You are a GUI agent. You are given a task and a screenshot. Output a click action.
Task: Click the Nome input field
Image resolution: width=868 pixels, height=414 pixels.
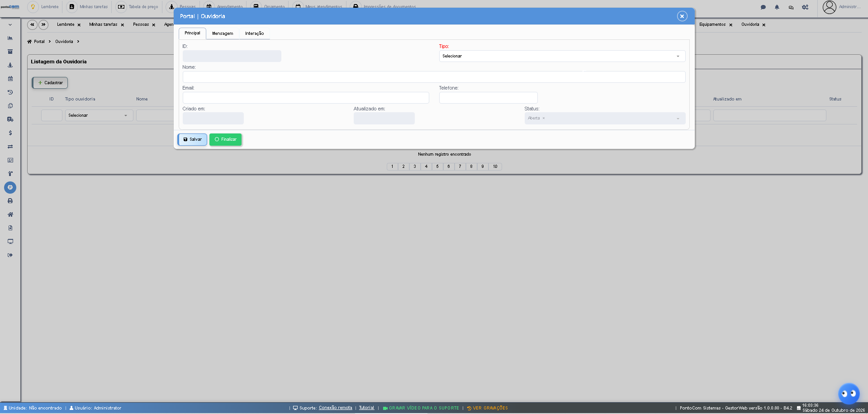[434, 77]
